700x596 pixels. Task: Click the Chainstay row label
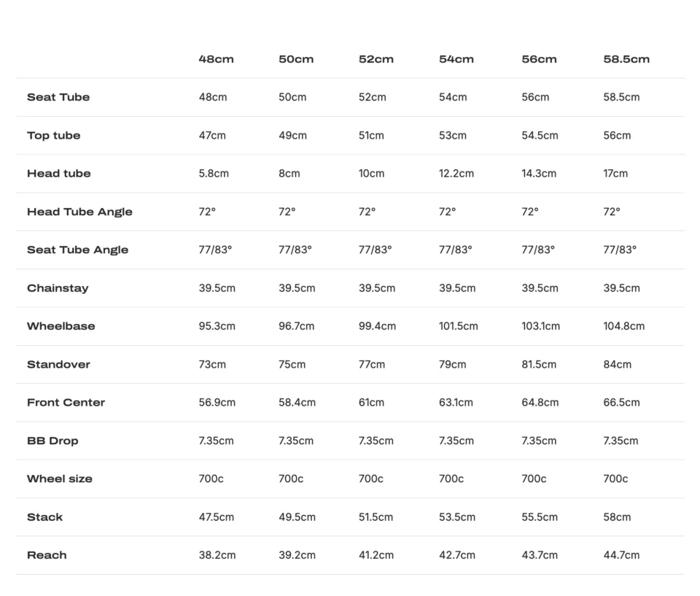tap(58, 288)
